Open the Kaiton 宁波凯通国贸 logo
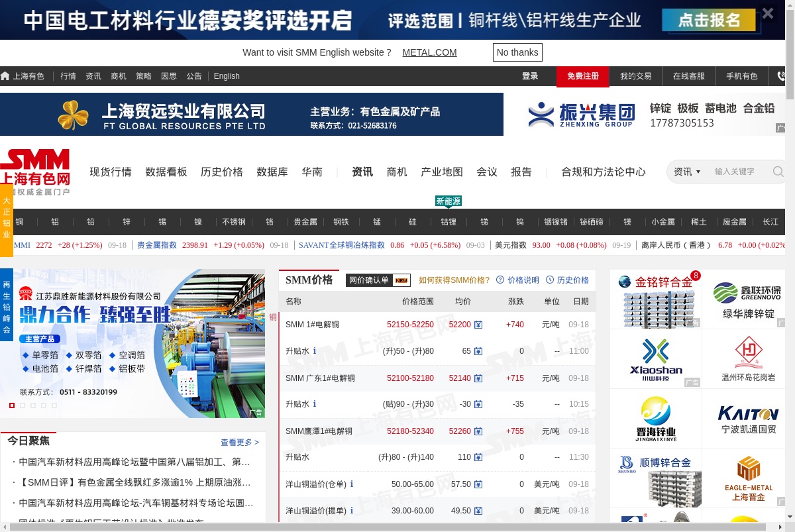The image size is (795, 532). [748, 419]
